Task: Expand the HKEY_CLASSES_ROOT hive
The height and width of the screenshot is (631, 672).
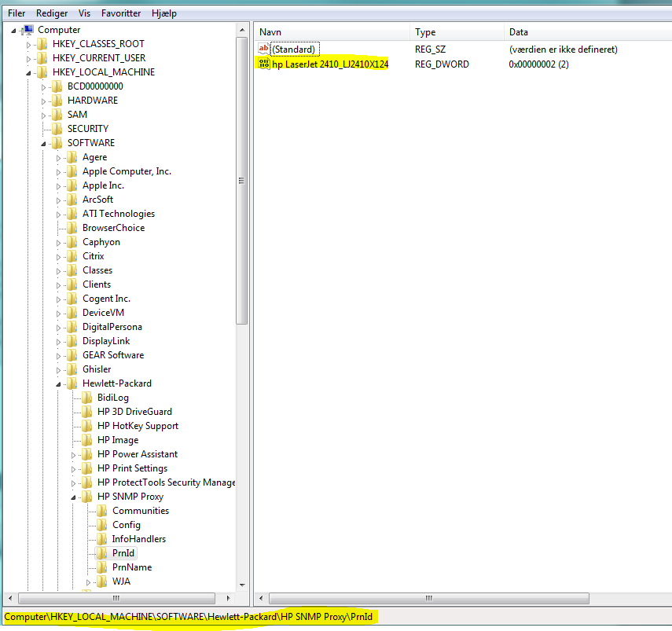Action: tap(28, 45)
